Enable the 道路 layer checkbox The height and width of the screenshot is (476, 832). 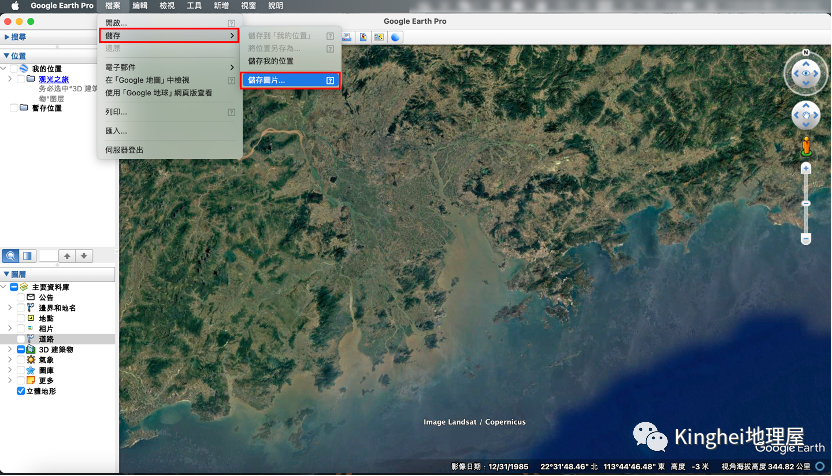point(22,339)
